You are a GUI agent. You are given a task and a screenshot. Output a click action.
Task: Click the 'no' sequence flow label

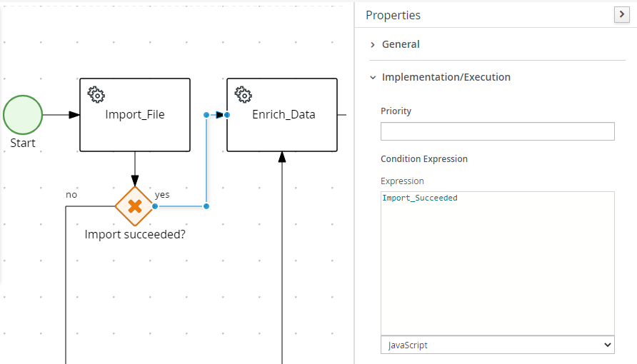pyautogui.click(x=71, y=195)
